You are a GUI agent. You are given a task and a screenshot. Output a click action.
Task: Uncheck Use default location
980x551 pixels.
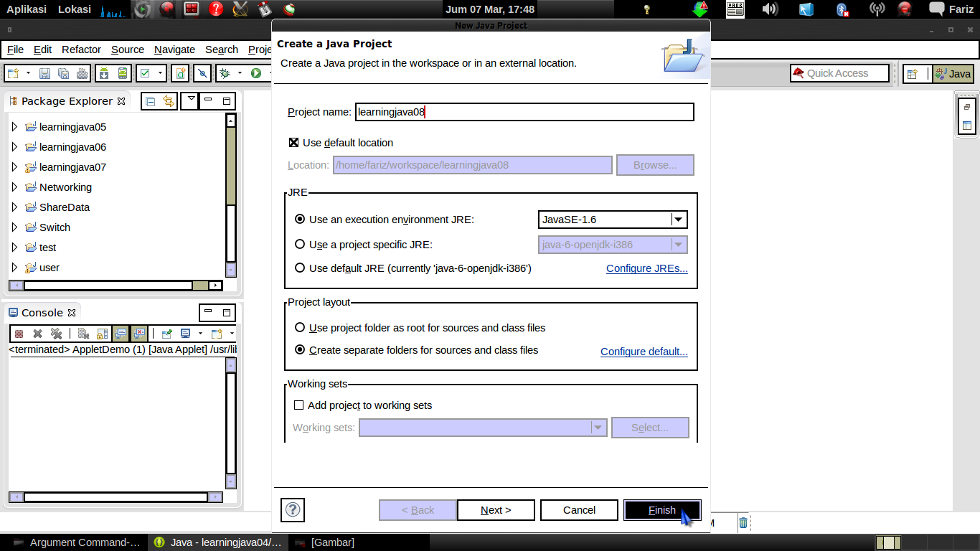pyautogui.click(x=293, y=142)
